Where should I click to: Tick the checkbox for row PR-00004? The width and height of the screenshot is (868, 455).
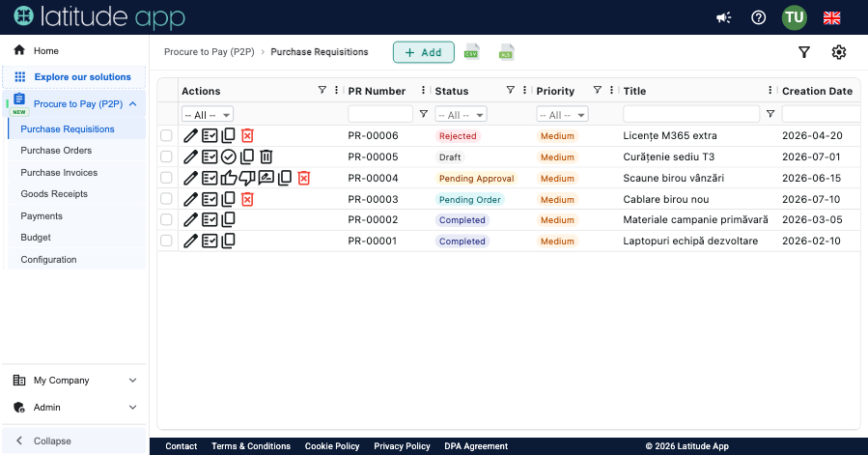[x=166, y=178]
